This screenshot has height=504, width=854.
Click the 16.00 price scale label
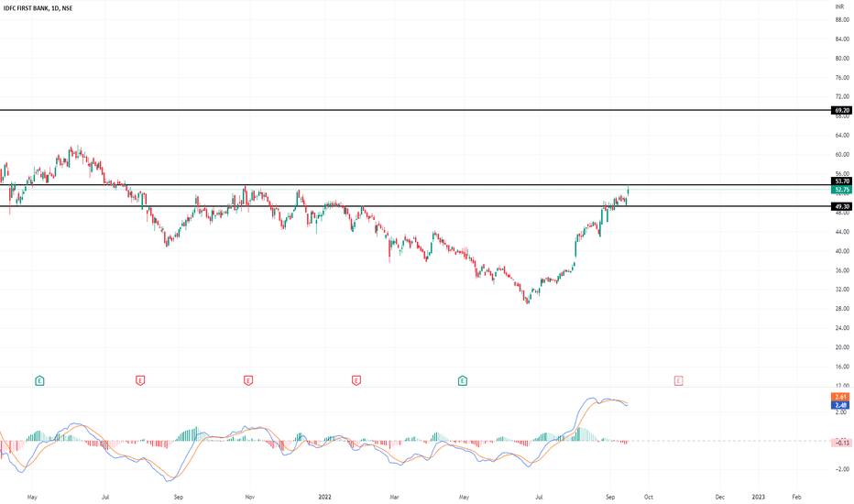click(x=842, y=367)
